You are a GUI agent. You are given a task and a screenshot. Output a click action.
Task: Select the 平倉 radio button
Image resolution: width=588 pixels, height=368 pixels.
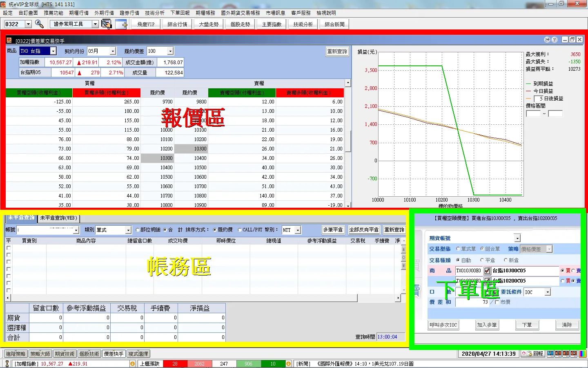coord(482,260)
